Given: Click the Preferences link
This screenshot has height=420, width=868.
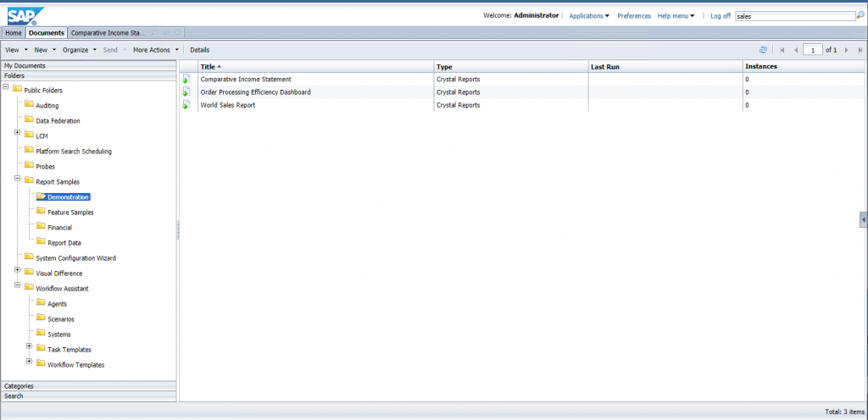Looking at the screenshot, I should click(634, 16).
